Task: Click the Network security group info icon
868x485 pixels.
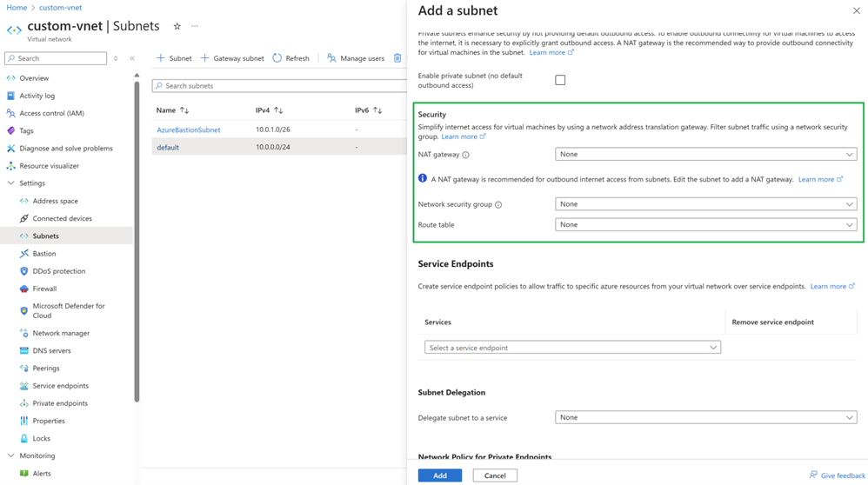Action: [498, 205]
